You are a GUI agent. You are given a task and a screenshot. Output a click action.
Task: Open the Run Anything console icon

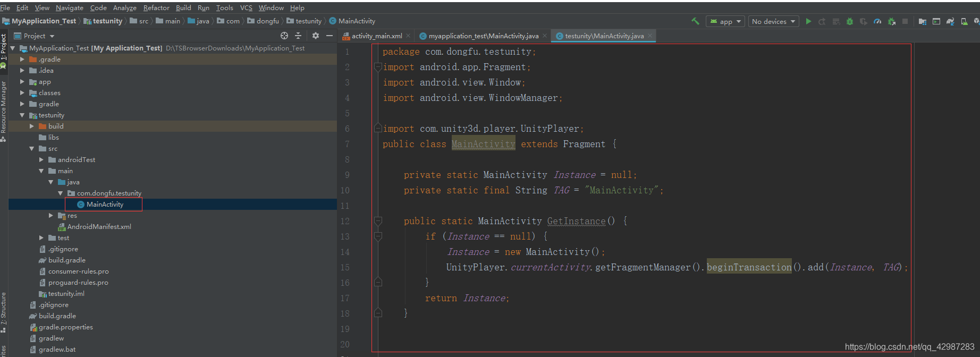pyautogui.click(x=936, y=21)
